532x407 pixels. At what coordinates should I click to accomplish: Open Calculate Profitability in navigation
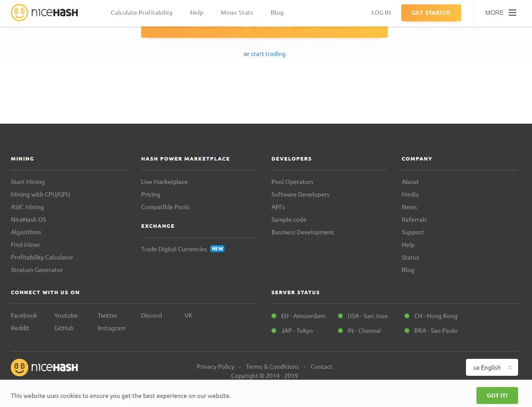142,13
